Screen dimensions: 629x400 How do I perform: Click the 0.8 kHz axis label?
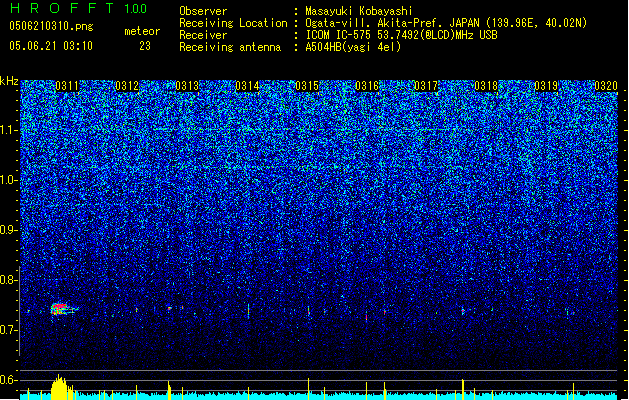9,280
